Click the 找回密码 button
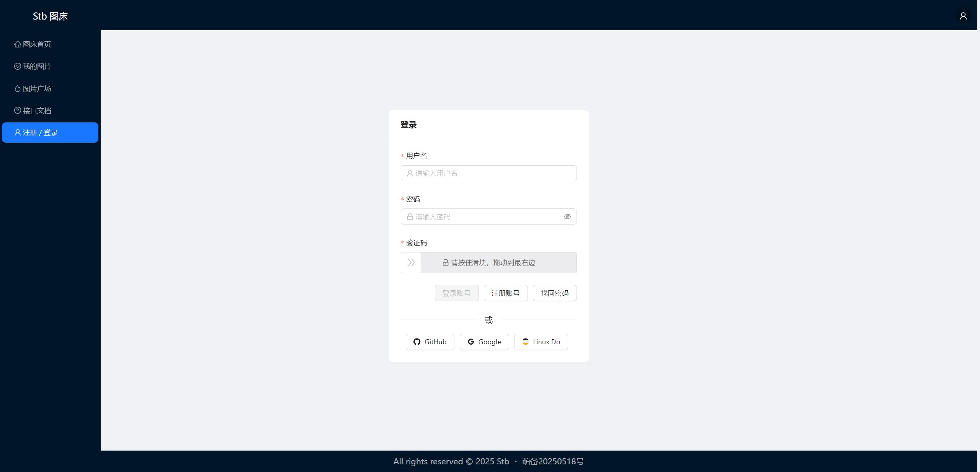 click(554, 293)
